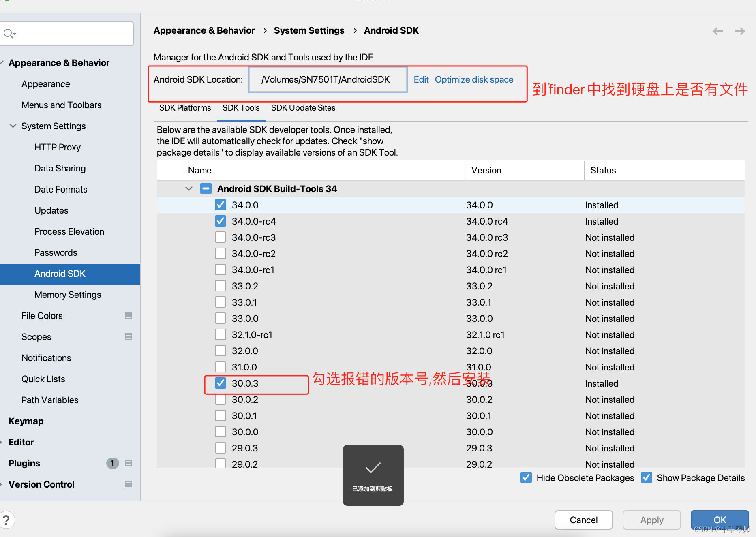Click the 33.0.1 row name
756x537 pixels.
(x=244, y=302)
